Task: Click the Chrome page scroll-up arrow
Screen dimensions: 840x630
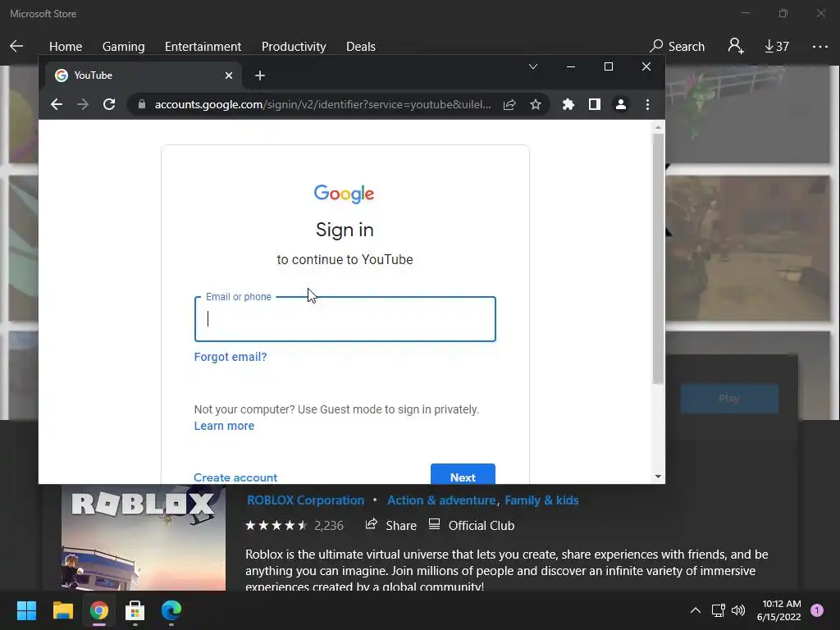Action: (658, 127)
